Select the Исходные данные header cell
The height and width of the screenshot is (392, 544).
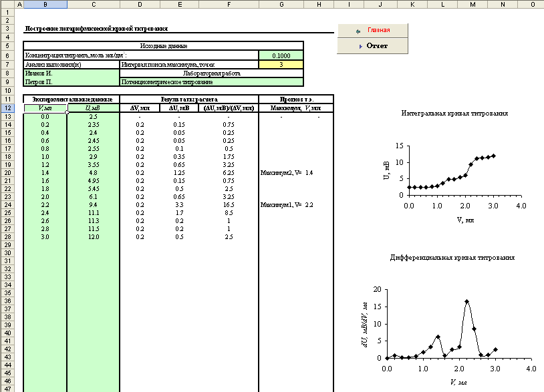point(164,46)
